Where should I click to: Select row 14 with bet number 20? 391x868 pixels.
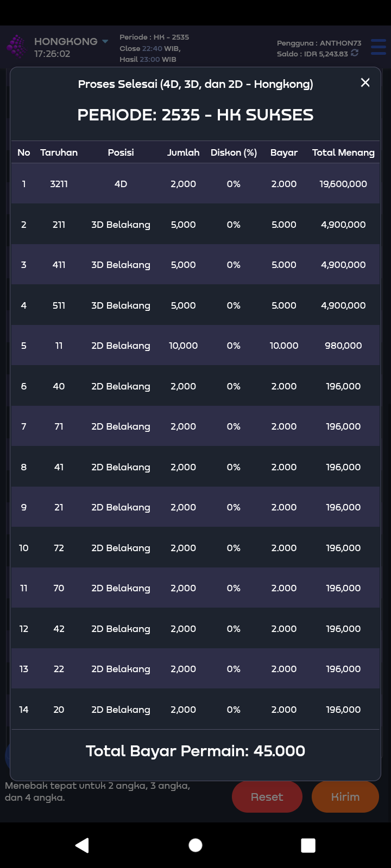tap(195, 710)
